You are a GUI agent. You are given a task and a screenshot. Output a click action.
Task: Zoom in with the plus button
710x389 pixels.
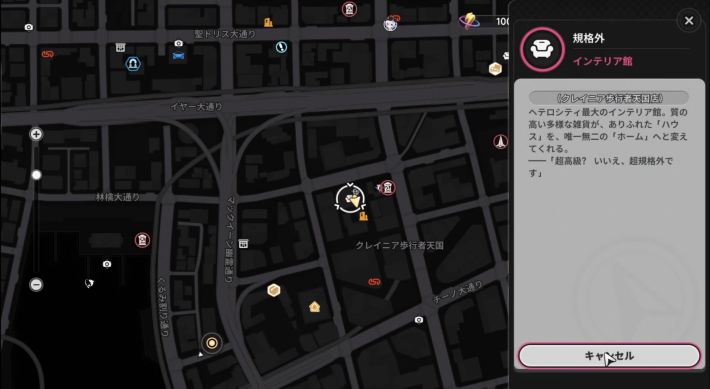pos(36,134)
